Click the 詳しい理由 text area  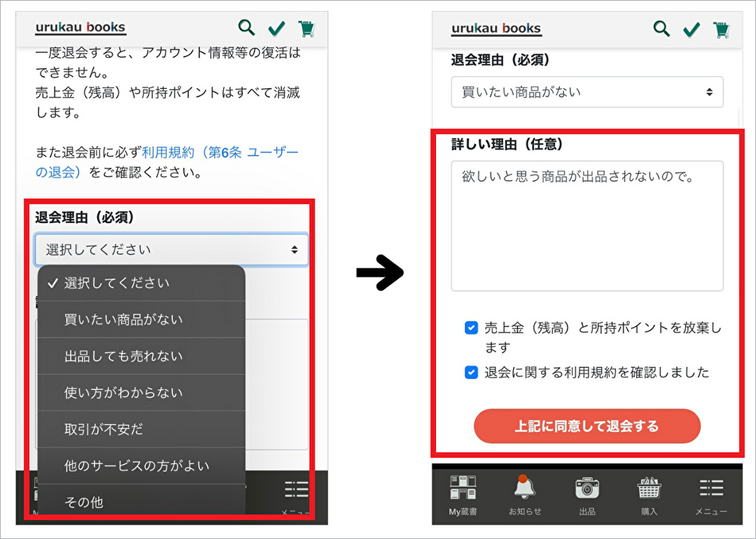coord(587,225)
